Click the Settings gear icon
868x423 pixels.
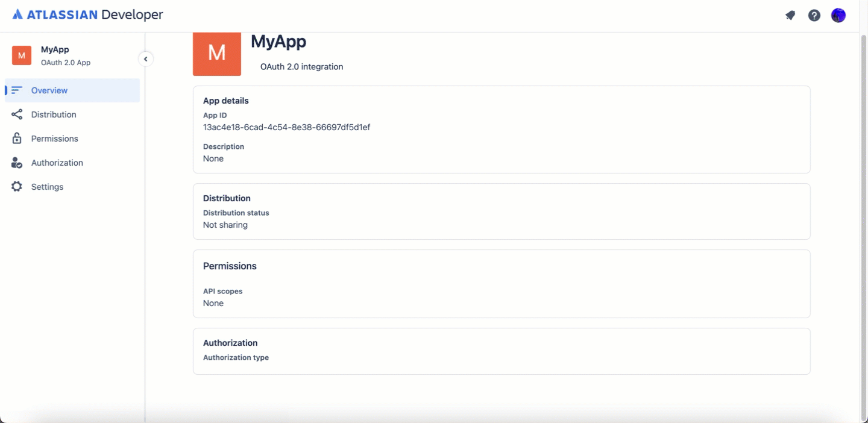pos(17,187)
